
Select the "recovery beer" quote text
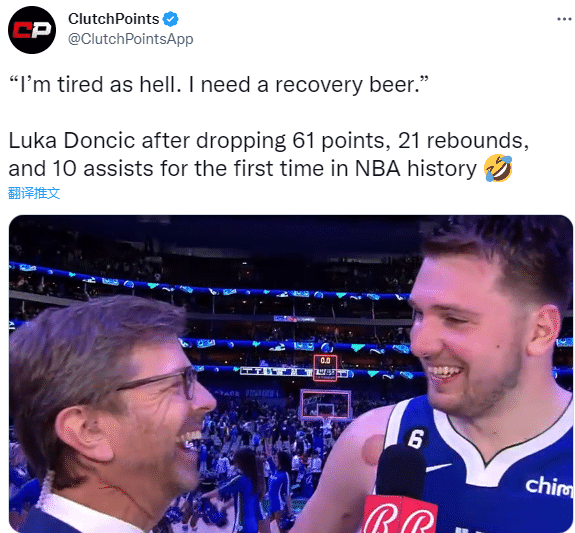point(220,85)
